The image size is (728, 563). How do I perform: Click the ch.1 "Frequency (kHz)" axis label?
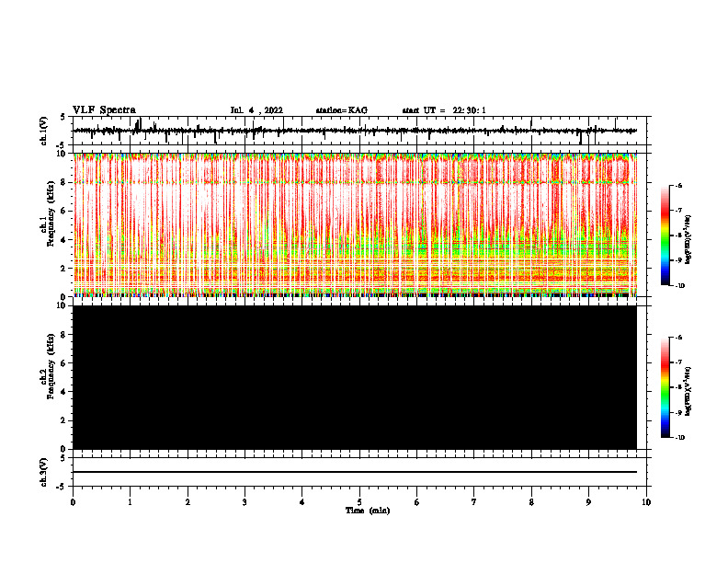pyautogui.click(x=51, y=214)
